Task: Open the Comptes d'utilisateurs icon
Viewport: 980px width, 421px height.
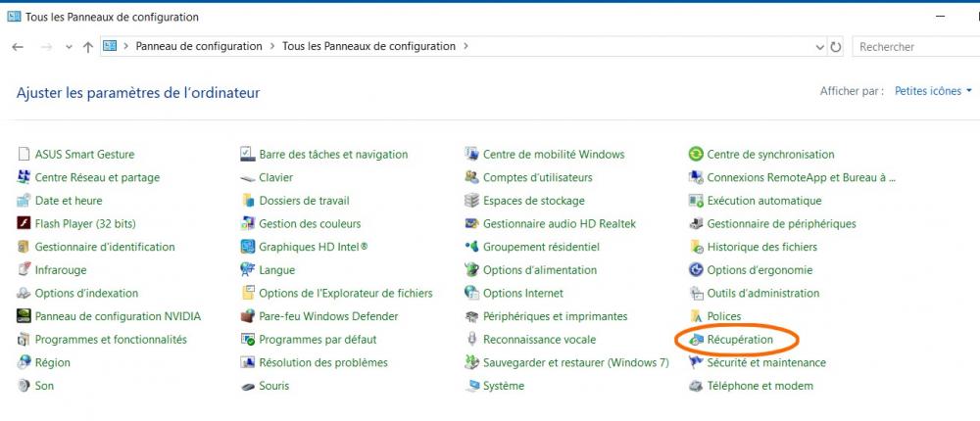Action: pyautogui.click(x=472, y=177)
